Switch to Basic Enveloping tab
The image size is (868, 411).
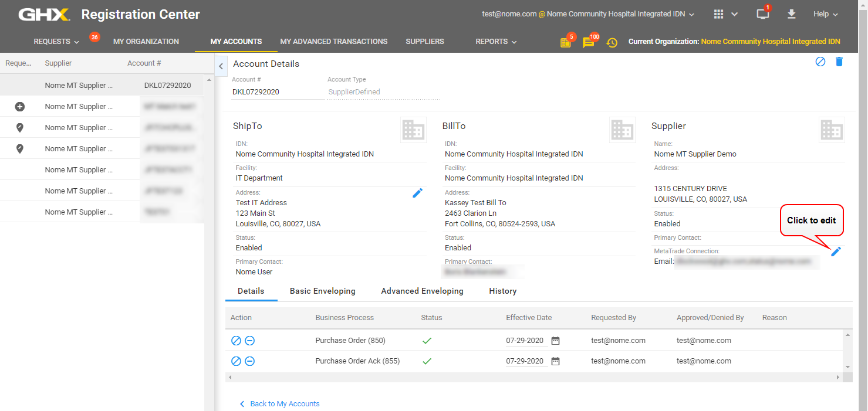pyautogui.click(x=323, y=291)
